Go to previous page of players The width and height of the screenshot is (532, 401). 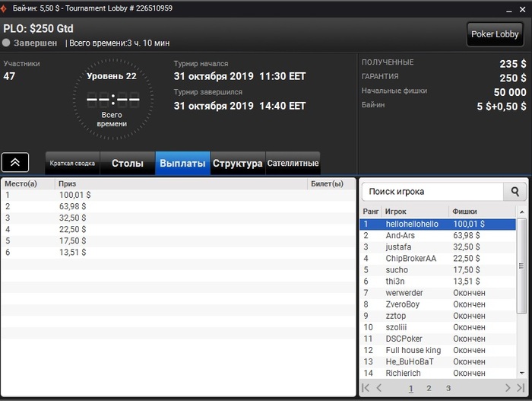tap(379, 388)
